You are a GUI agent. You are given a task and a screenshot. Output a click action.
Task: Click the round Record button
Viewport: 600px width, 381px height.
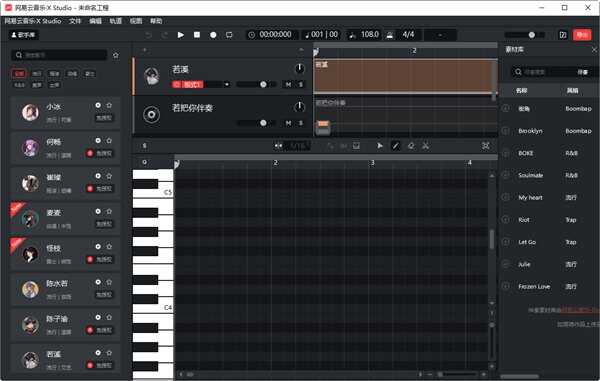coord(213,35)
